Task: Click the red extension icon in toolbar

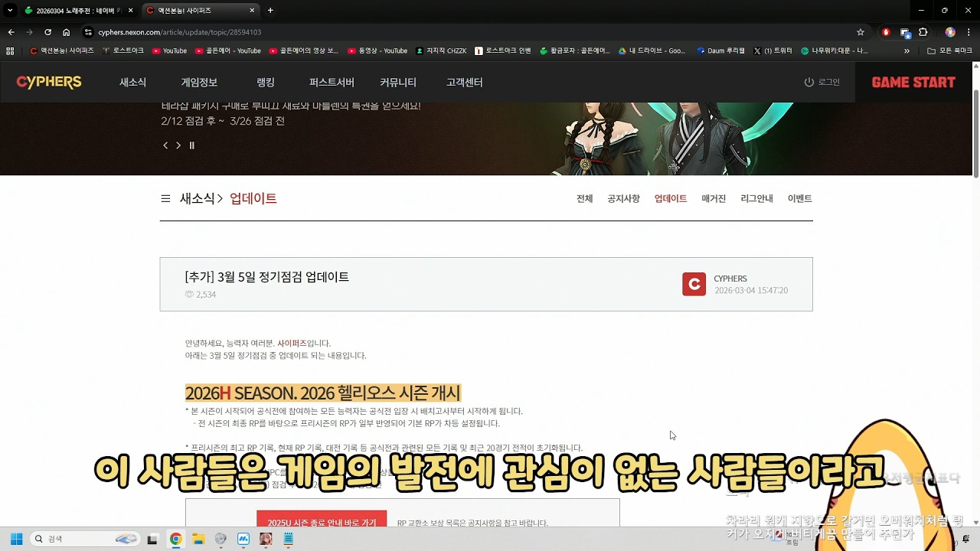Action: tap(886, 32)
